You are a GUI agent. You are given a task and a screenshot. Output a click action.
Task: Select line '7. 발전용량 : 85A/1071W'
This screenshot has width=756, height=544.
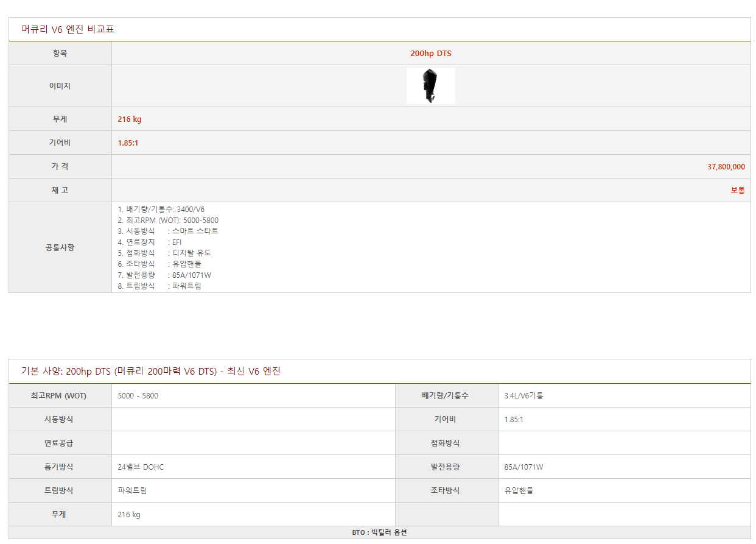164,275
